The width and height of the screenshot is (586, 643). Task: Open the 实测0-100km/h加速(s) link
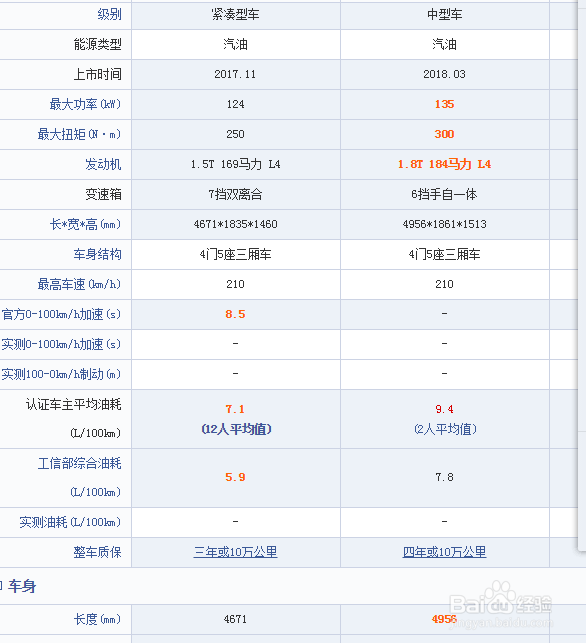[x=61, y=344]
